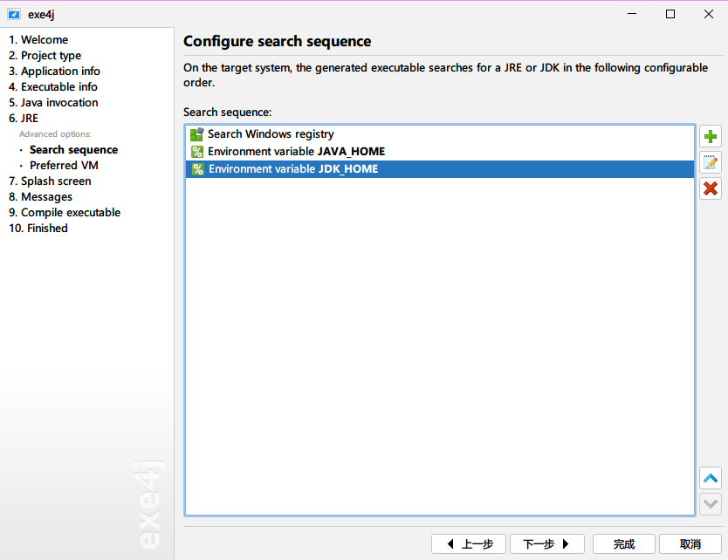
Task: Select Search Windows registry list entry
Action: pos(271,134)
